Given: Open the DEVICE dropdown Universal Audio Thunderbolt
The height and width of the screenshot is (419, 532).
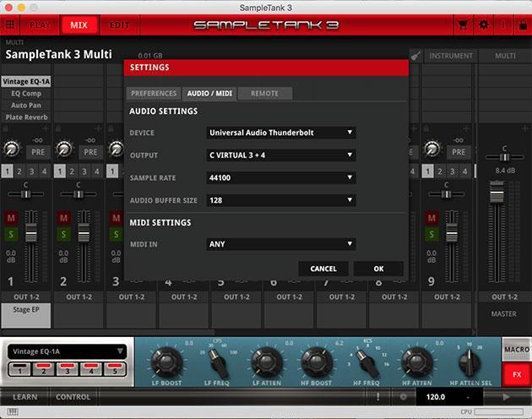Looking at the screenshot, I should (x=281, y=133).
